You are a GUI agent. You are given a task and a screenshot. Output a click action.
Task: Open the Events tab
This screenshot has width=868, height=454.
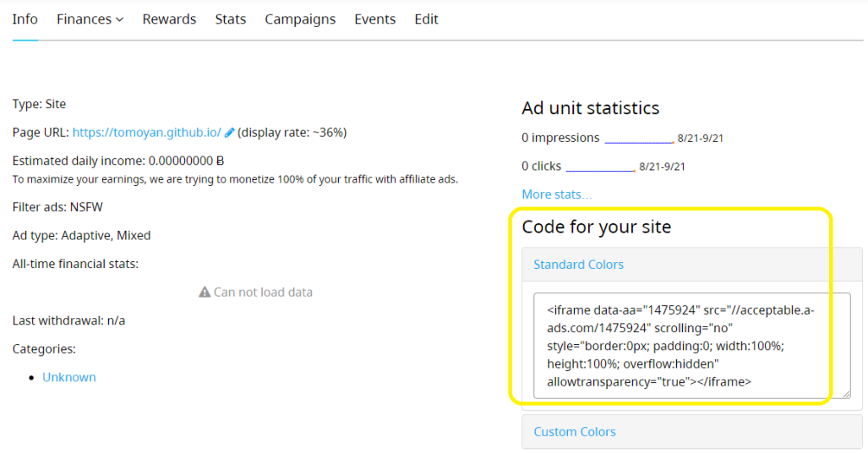coord(374,19)
